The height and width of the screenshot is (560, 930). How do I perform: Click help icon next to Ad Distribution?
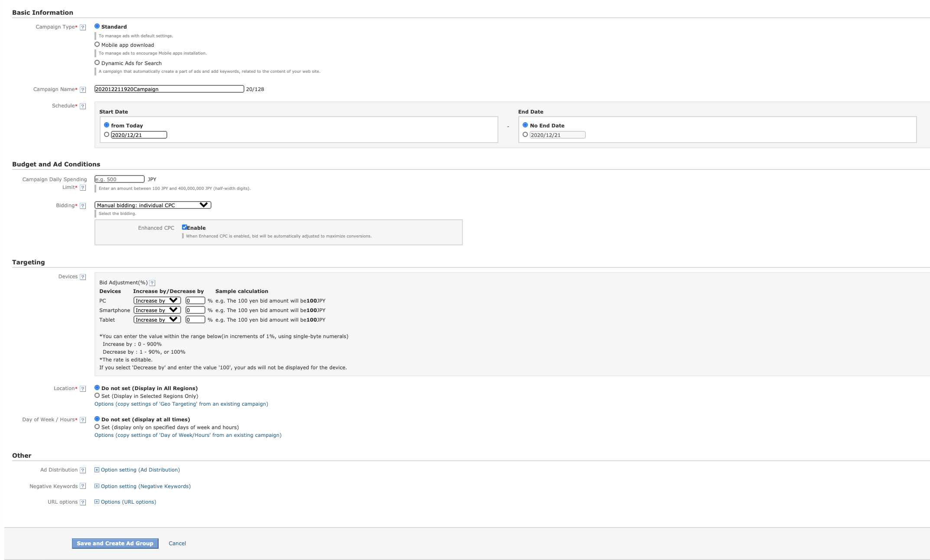pyautogui.click(x=83, y=470)
